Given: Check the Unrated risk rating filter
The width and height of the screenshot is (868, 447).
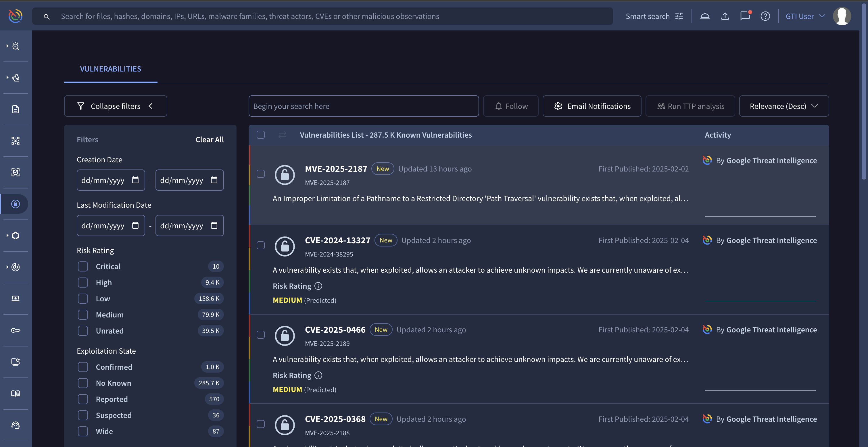Looking at the screenshot, I should (x=83, y=331).
